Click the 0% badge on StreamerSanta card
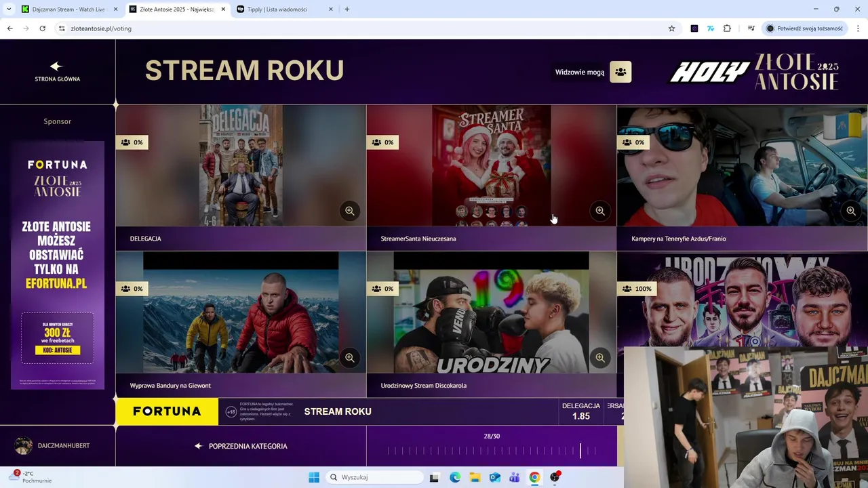This screenshot has height=488, width=868. point(382,142)
